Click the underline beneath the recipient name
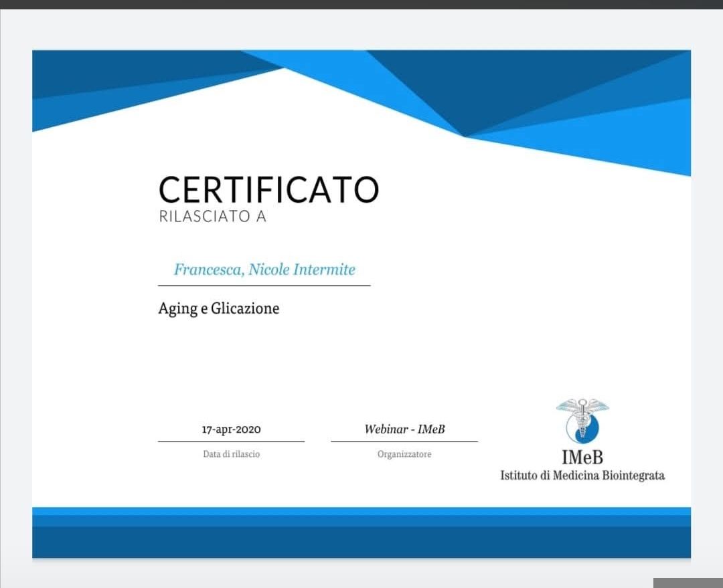 tap(264, 286)
